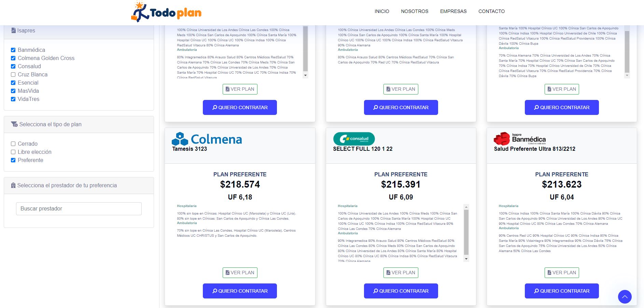Focus the Buscar prestador search field

pyautogui.click(x=79, y=209)
